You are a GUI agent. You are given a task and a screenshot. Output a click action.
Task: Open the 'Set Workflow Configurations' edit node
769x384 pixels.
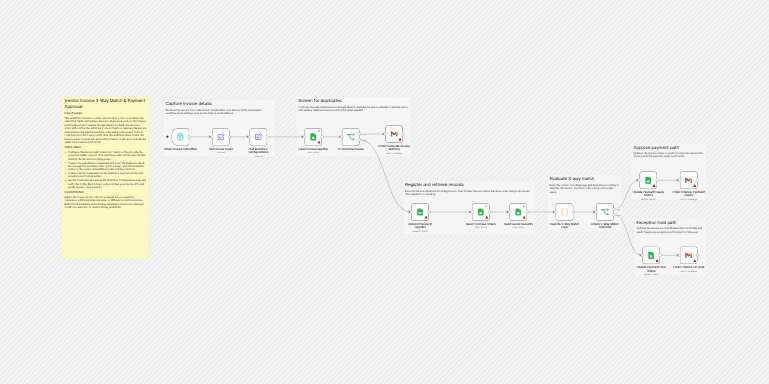coord(258,137)
